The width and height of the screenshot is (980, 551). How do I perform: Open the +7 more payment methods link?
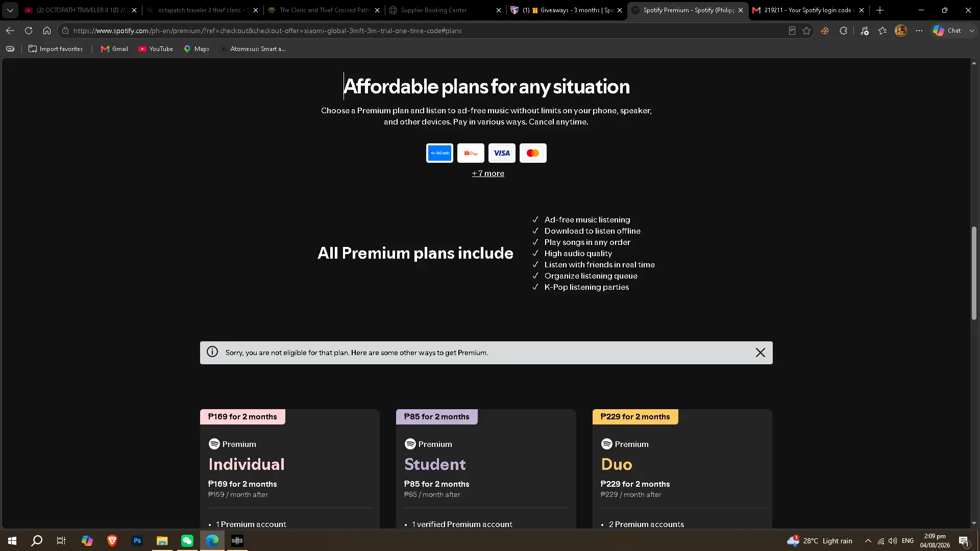(x=488, y=173)
